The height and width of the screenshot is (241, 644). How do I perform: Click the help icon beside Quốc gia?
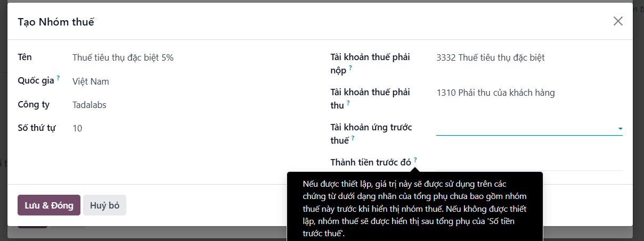[x=58, y=78]
